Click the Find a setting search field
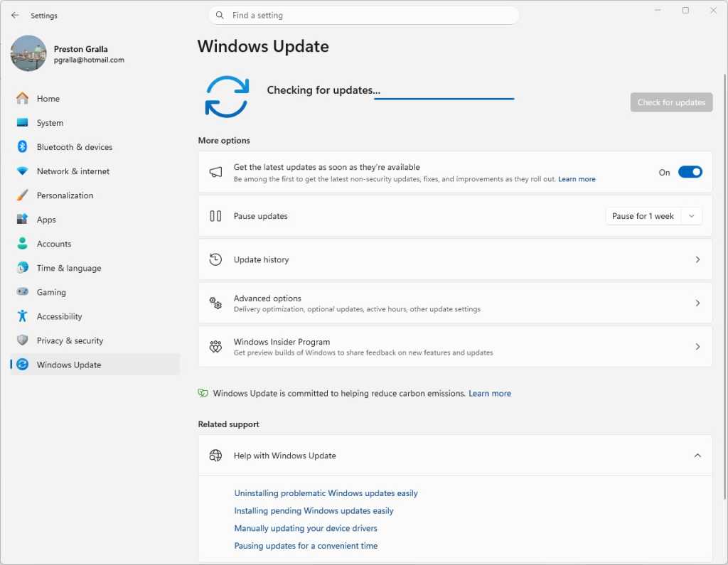This screenshot has height=565, width=728. [364, 16]
